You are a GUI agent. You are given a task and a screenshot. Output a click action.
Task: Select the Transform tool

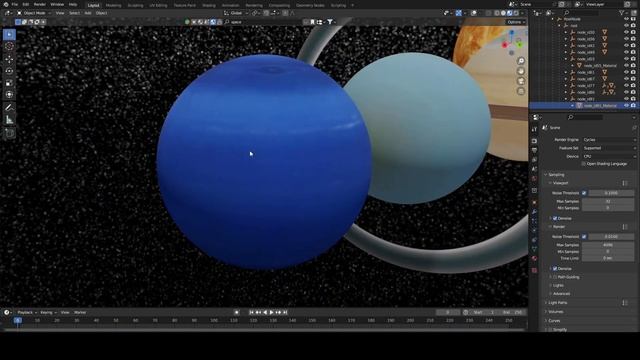coord(9,95)
